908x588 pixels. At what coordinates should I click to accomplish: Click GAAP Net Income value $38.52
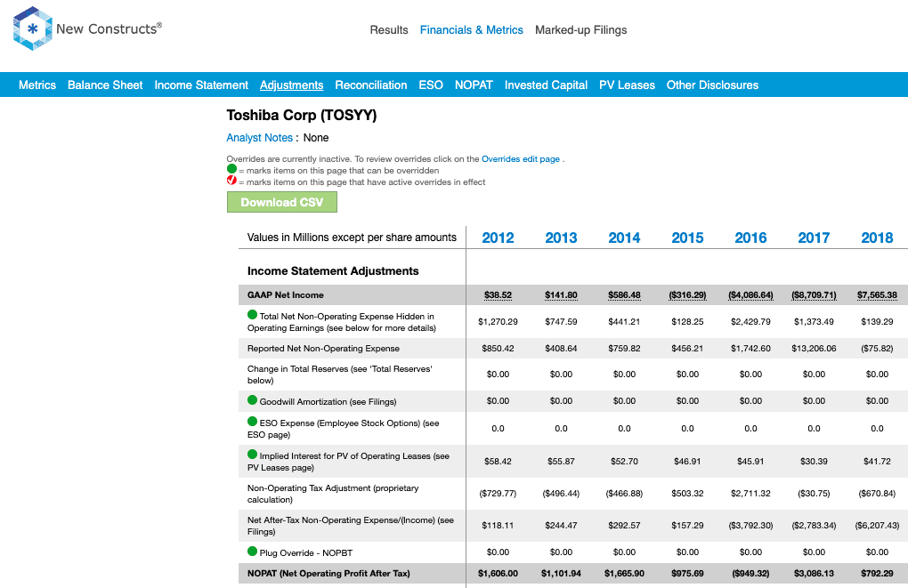[498, 295]
